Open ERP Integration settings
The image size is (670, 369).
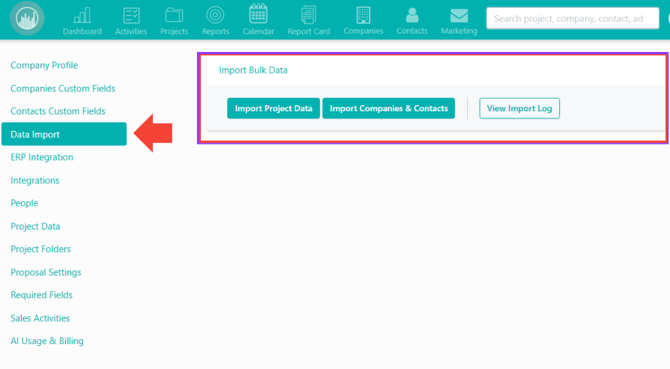42,157
